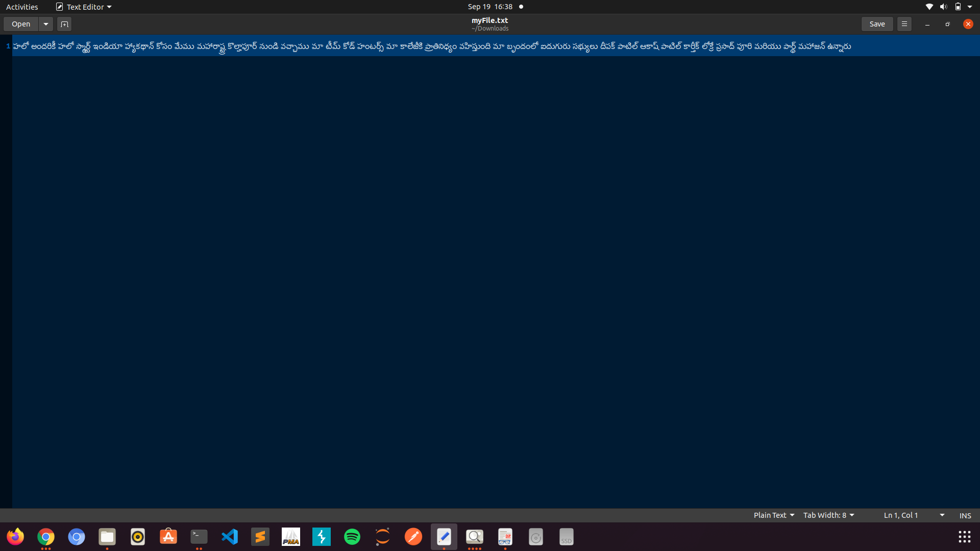Open Sublime Text dock icon

(x=260, y=537)
